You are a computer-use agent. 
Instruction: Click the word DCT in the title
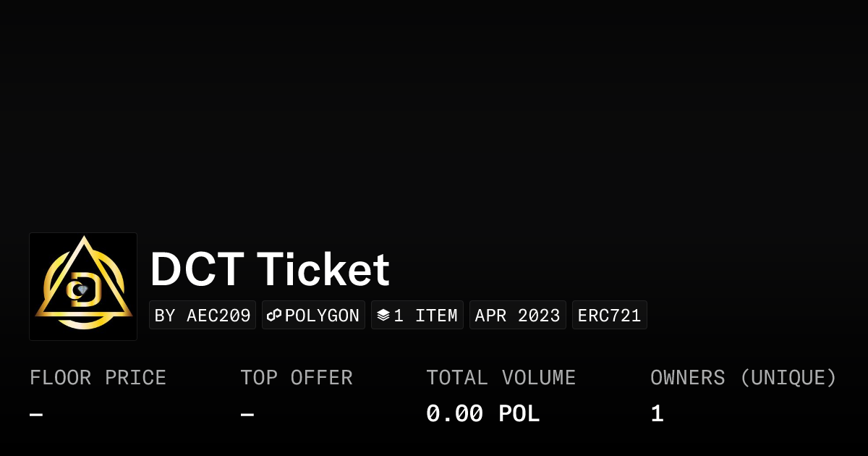pos(197,270)
